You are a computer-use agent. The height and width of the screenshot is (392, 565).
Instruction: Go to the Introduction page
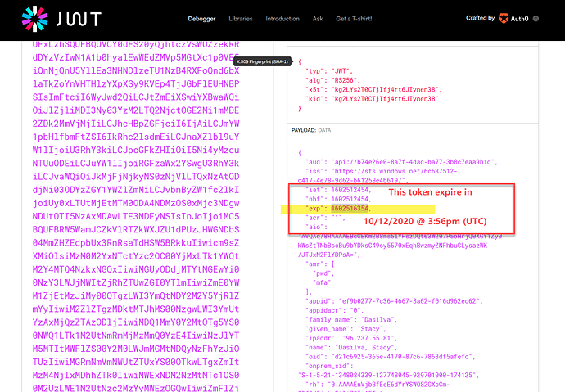coord(282,19)
